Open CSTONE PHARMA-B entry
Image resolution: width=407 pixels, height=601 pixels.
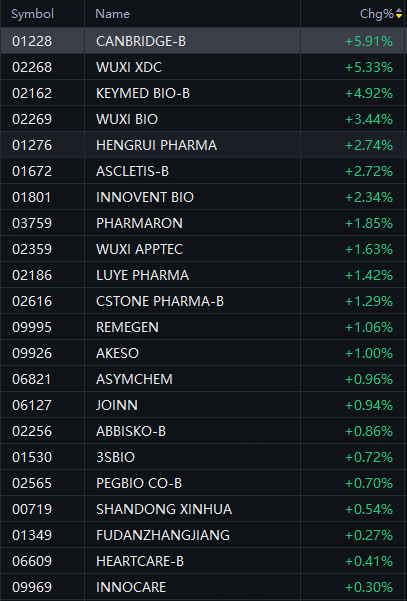pyautogui.click(x=204, y=301)
